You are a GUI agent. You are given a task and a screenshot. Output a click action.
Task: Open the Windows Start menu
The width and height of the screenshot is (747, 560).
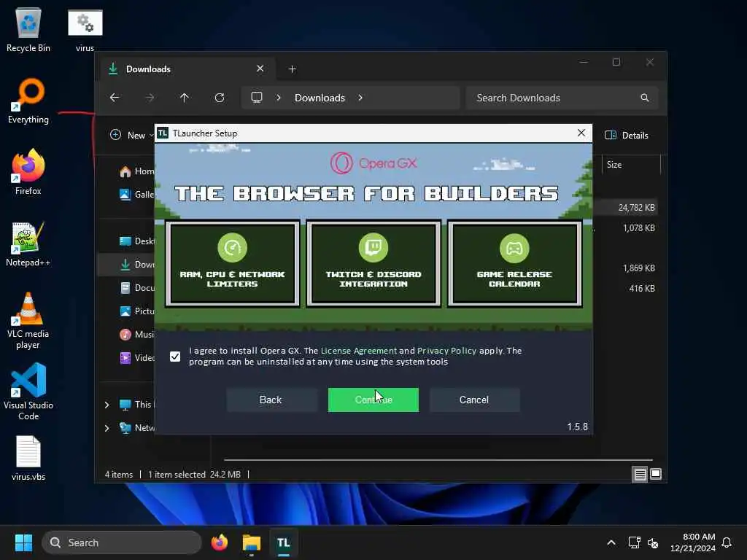click(23, 542)
